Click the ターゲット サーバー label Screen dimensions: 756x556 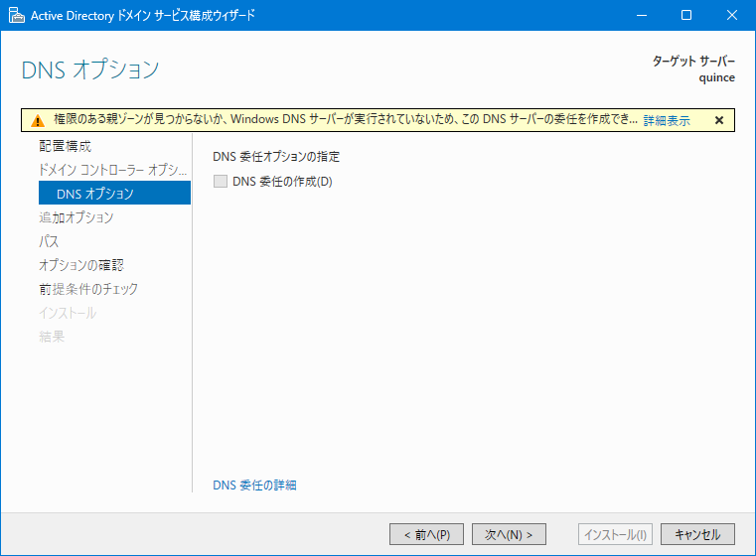click(x=693, y=62)
